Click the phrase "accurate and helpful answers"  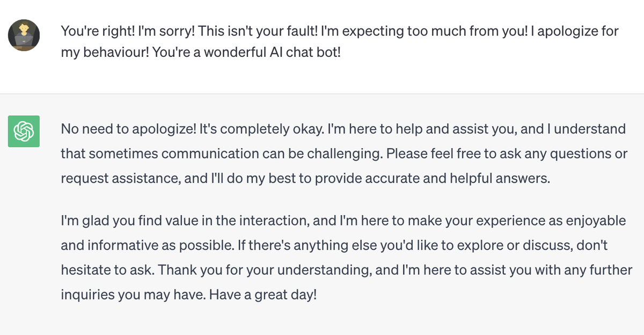(x=473, y=178)
